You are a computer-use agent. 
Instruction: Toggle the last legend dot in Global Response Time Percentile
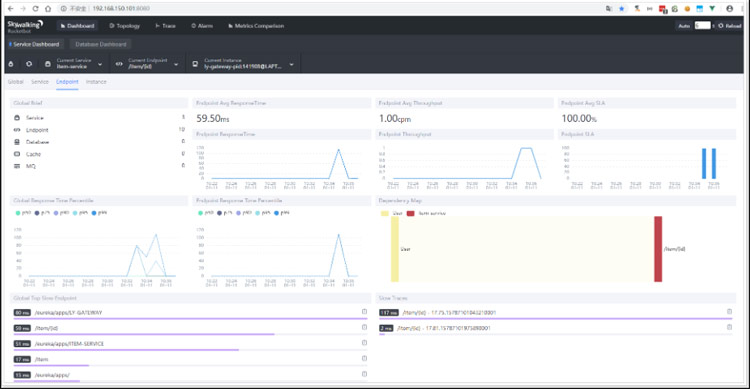(x=94, y=213)
